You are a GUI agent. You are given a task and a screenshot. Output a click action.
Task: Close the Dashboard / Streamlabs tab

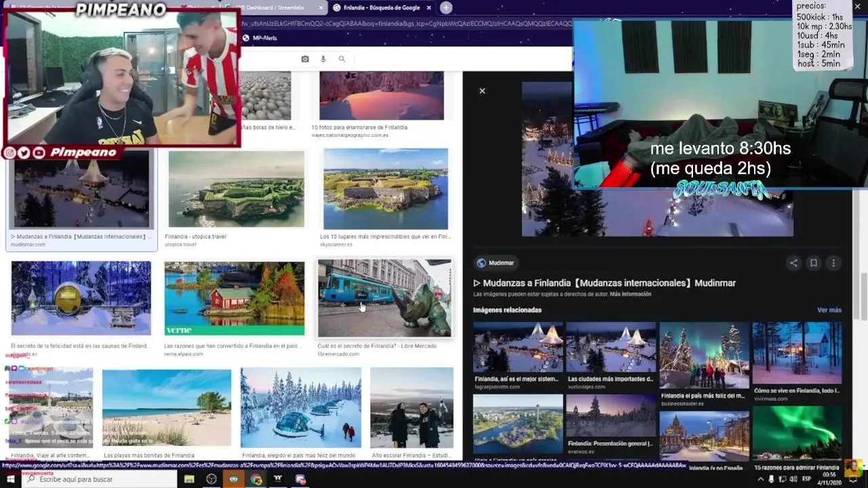321,7
